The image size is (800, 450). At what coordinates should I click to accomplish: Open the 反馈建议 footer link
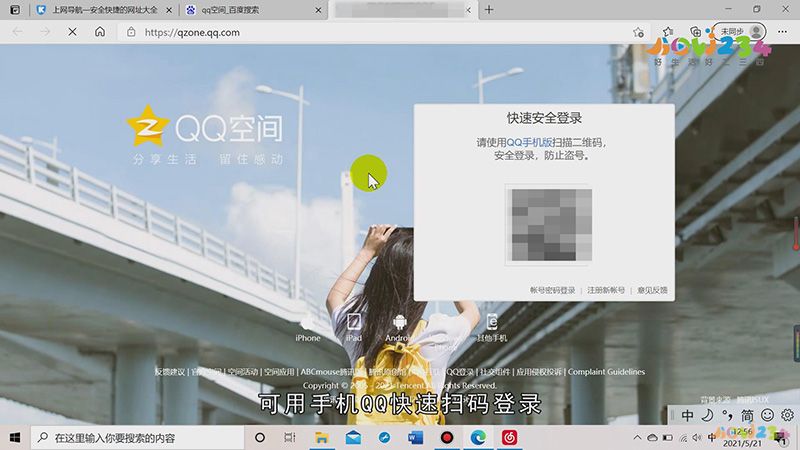point(170,372)
